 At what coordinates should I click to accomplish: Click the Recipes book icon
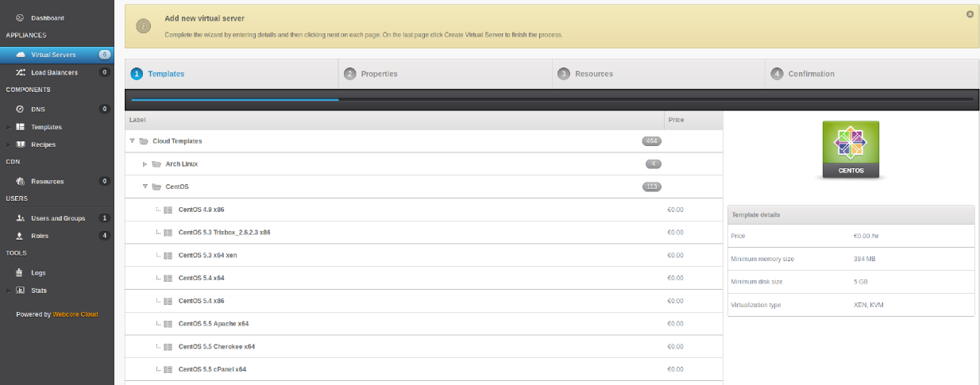click(x=20, y=144)
